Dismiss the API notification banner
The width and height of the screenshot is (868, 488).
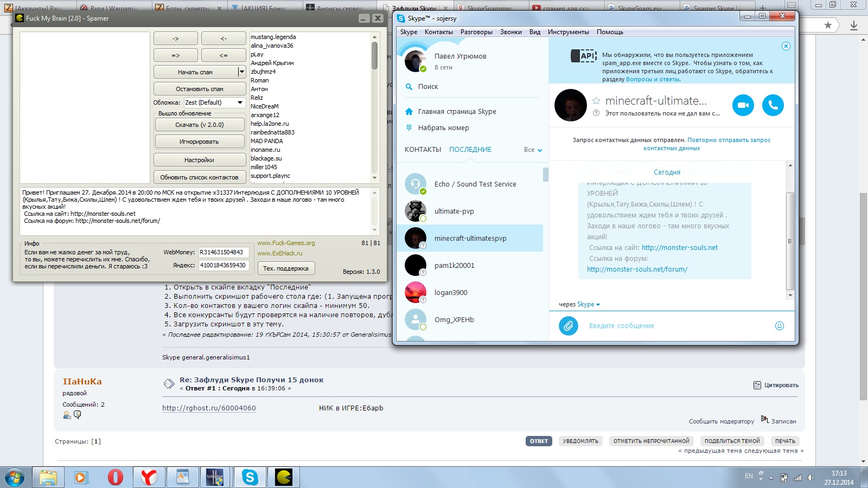[x=786, y=46]
